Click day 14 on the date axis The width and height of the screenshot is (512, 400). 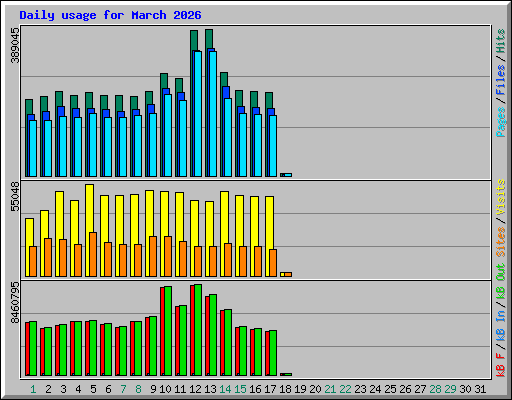tap(225, 389)
